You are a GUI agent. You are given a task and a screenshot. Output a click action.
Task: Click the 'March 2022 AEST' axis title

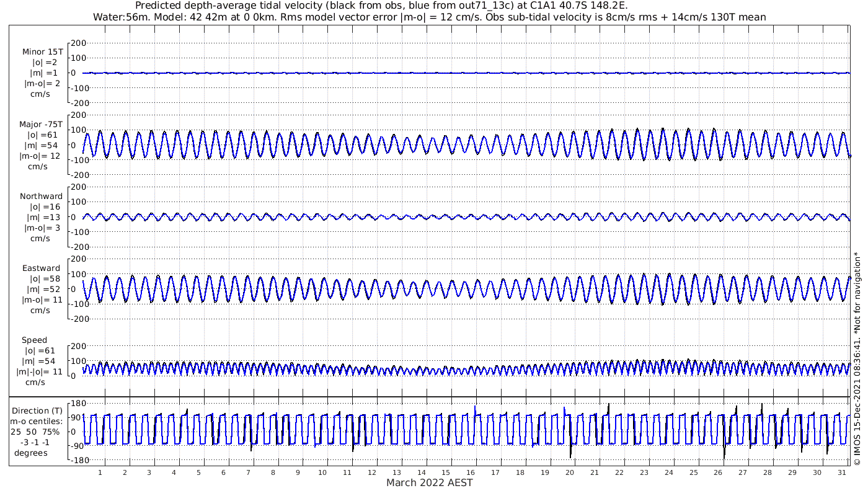[430, 483]
